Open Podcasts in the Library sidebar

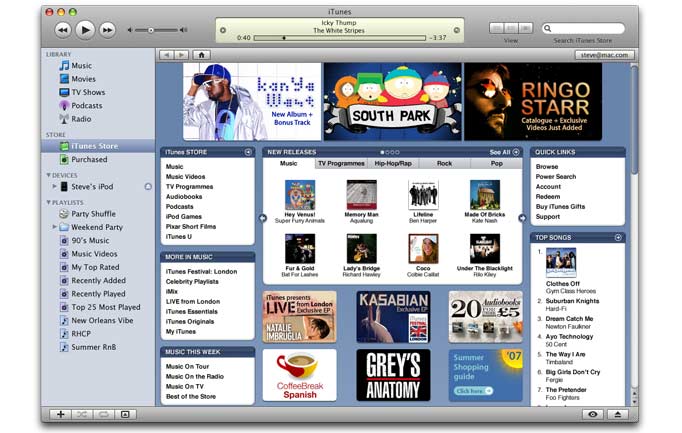point(87,106)
